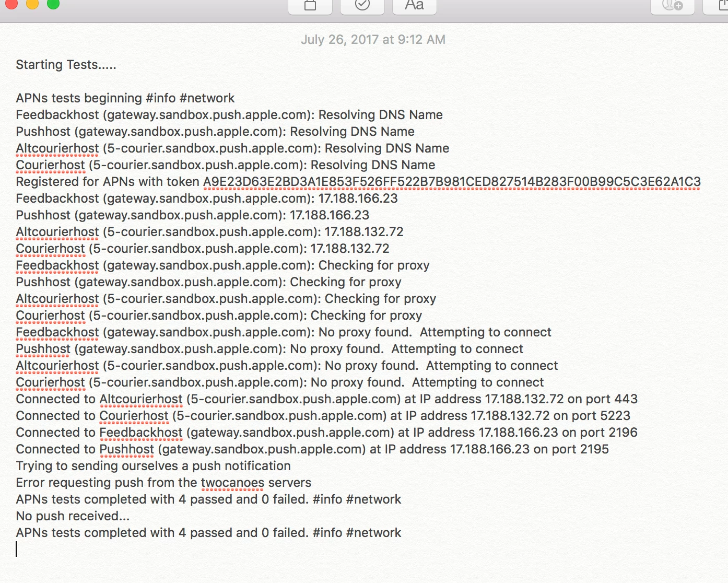The height and width of the screenshot is (583, 728).
Task: Add a checklist with the checkmark icon
Action: 362,6
